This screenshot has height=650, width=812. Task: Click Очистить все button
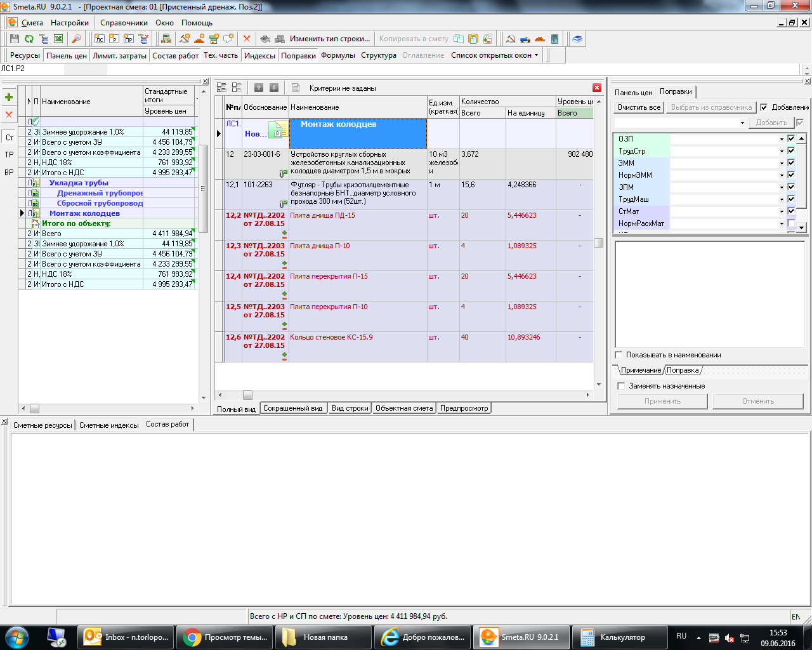(x=639, y=107)
